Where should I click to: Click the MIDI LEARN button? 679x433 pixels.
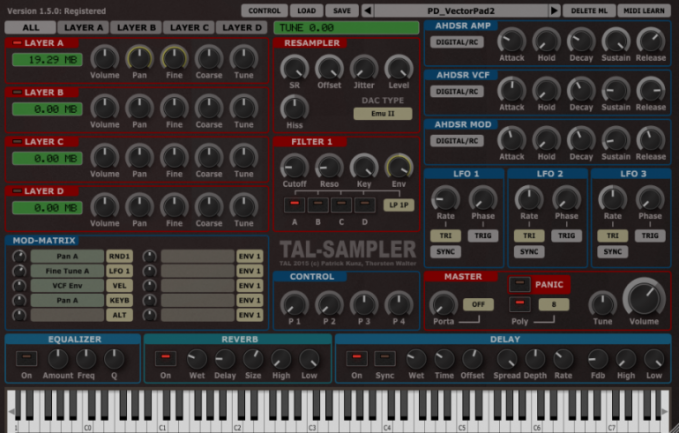click(x=644, y=11)
